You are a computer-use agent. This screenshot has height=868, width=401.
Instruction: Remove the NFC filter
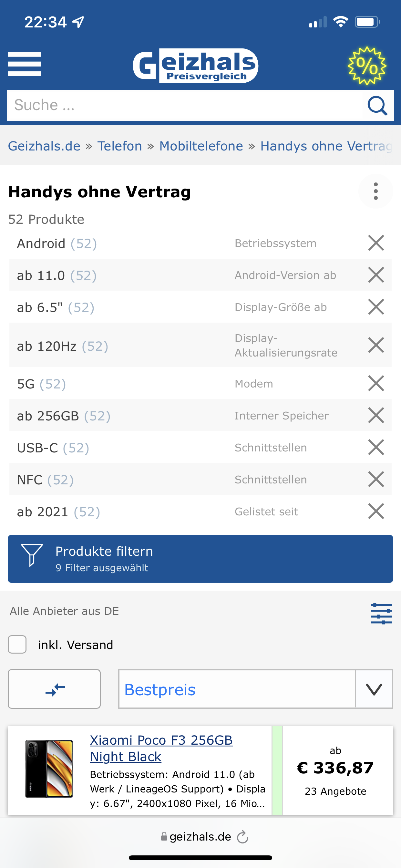pos(376,480)
